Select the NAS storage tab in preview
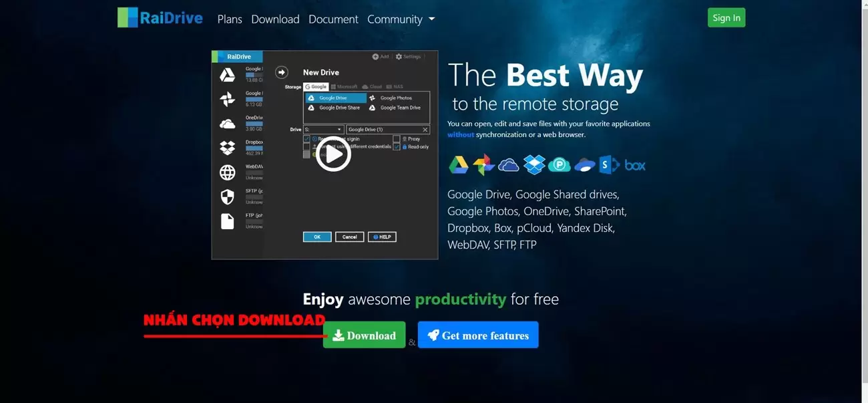Image resolution: width=868 pixels, height=403 pixels. (x=395, y=87)
